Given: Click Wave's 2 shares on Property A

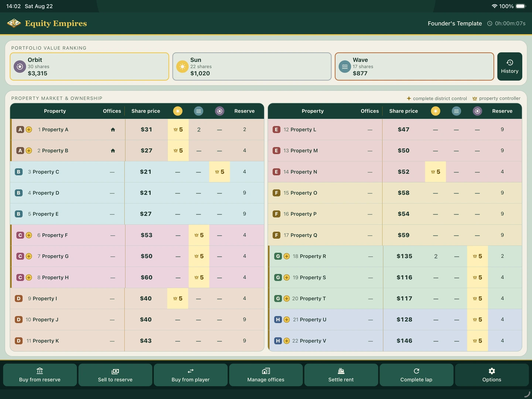Looking at the screenshot, I should pos(199,129).
